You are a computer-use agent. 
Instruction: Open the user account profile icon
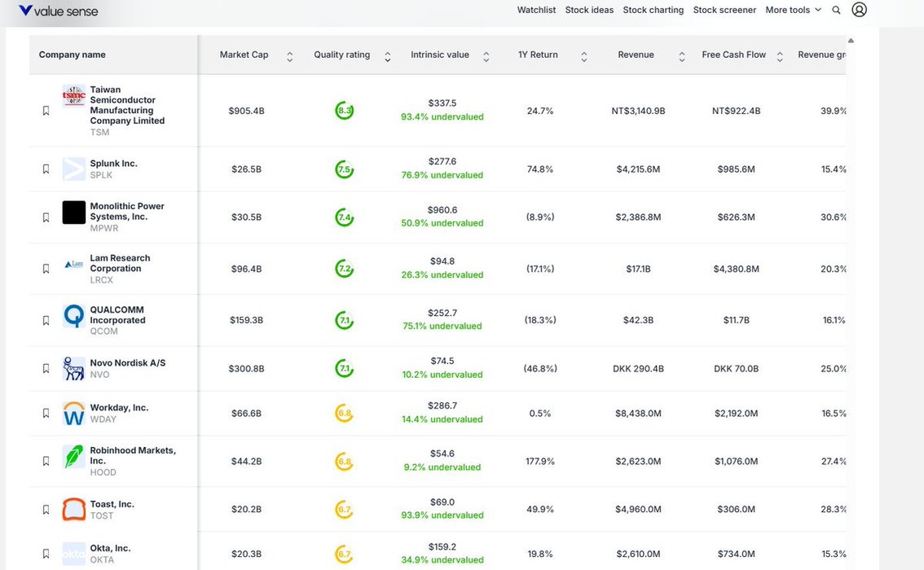coord(859,10)
